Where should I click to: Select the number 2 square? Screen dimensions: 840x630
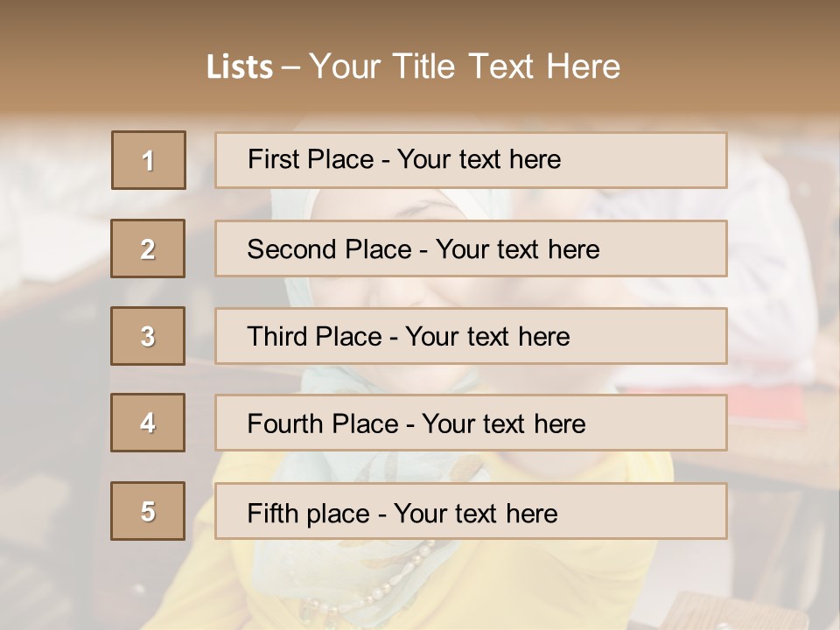[148, 248]
